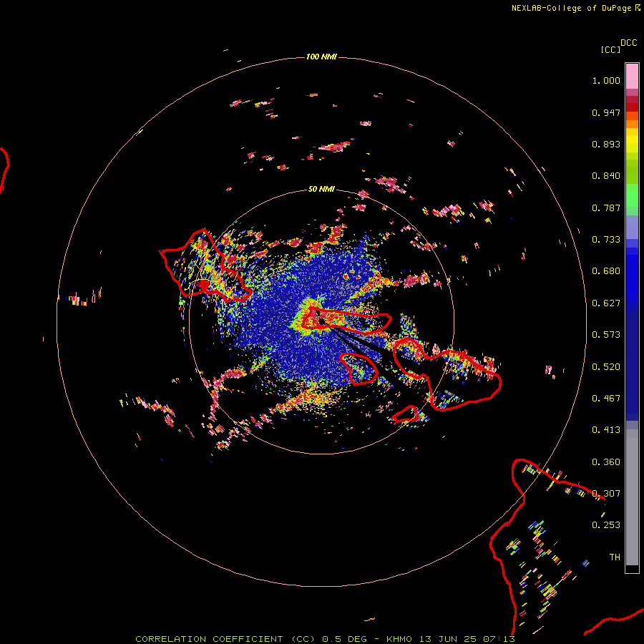Click the 0.680 value on the color scale
The width and height of the screenshot is (644, 644).
coord(606,271)
